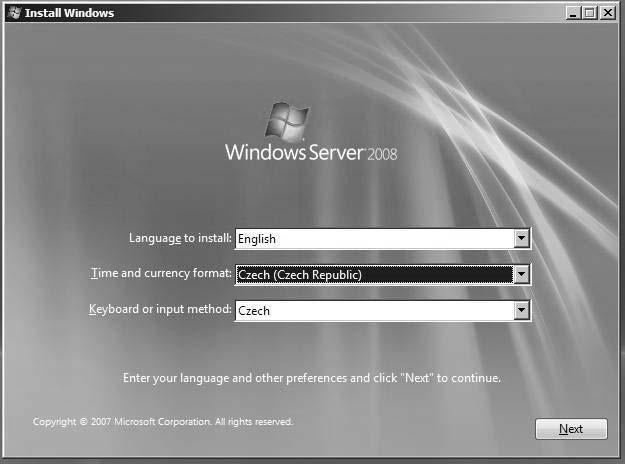Minimize the Install Windows window
The width and height of the screenshot is (625, 464).
(x=573, y=13)
